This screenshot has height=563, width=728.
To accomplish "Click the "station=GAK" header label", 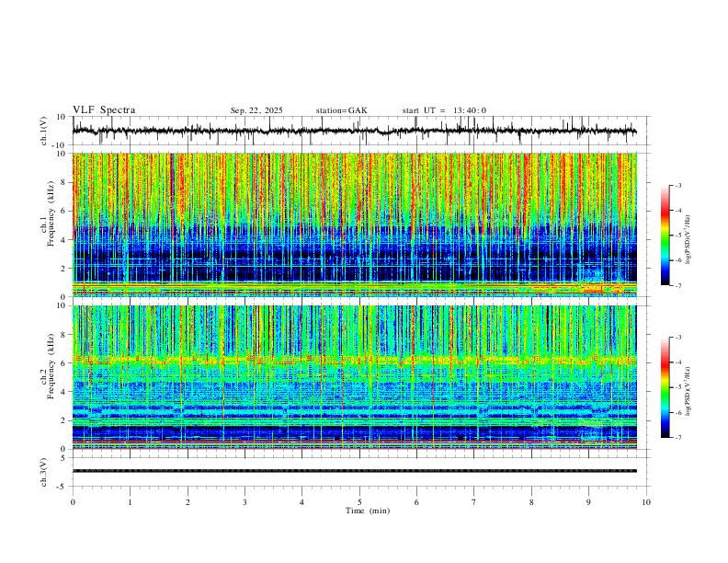I will 341,110.
